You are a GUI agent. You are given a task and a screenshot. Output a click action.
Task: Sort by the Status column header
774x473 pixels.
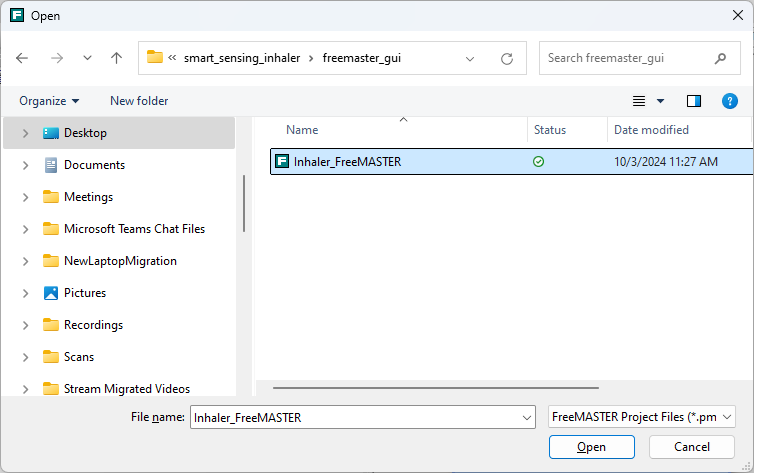(x=550, y=130)
